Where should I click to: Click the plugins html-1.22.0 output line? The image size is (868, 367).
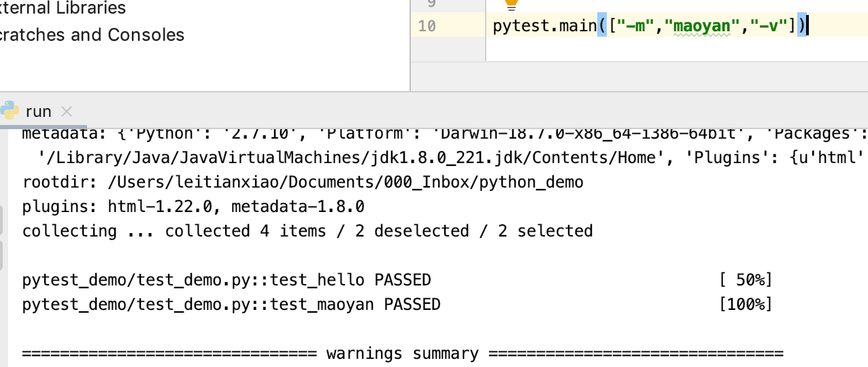(193, 207)
